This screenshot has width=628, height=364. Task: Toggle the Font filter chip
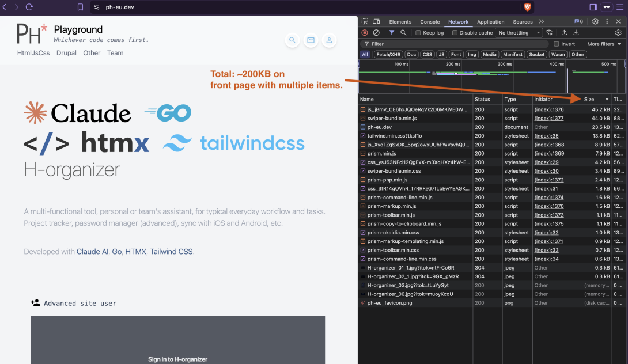(x=456, y=55)
